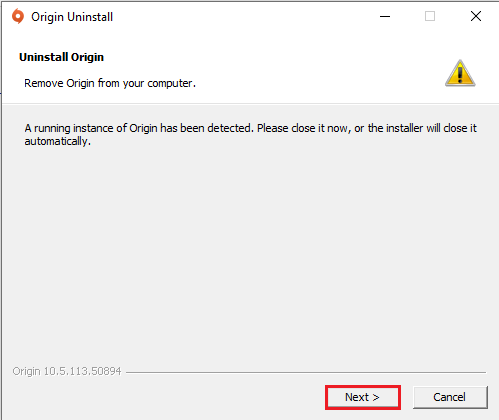The height and width of the screenshot is (420, 499).
Task: Click the black exclamation mark in warning sign
Action: (460, 75)
